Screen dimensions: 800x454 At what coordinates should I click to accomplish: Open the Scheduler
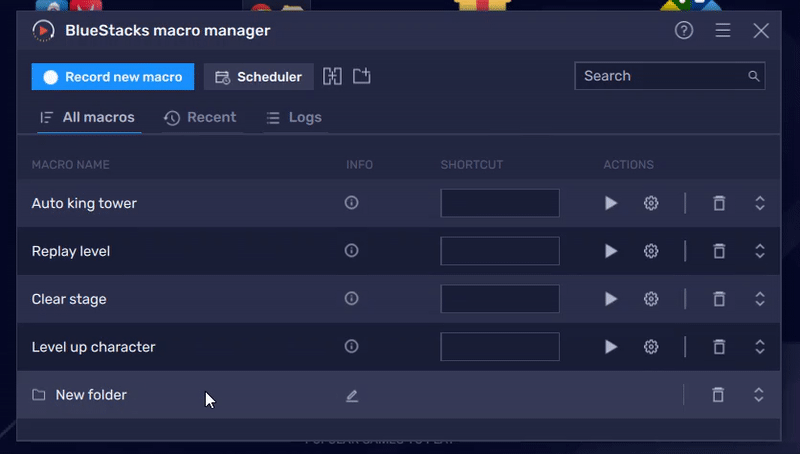tap(259, 77)
